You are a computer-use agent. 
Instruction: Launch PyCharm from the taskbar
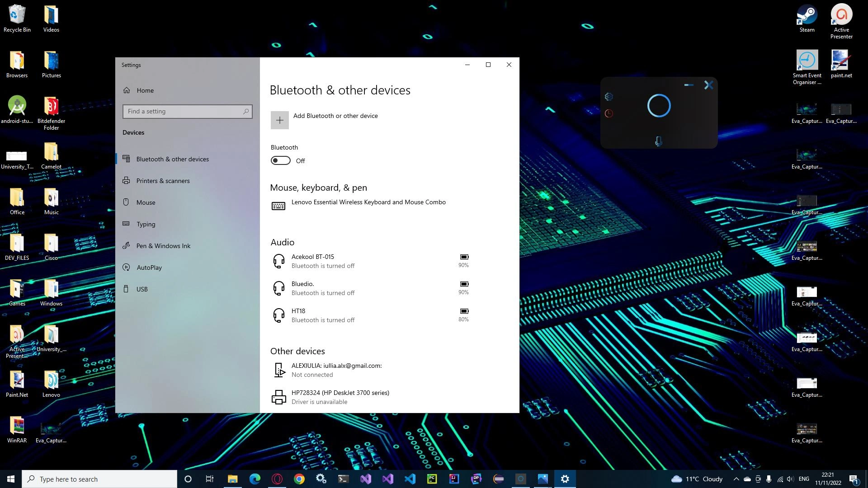click(432, 479)
